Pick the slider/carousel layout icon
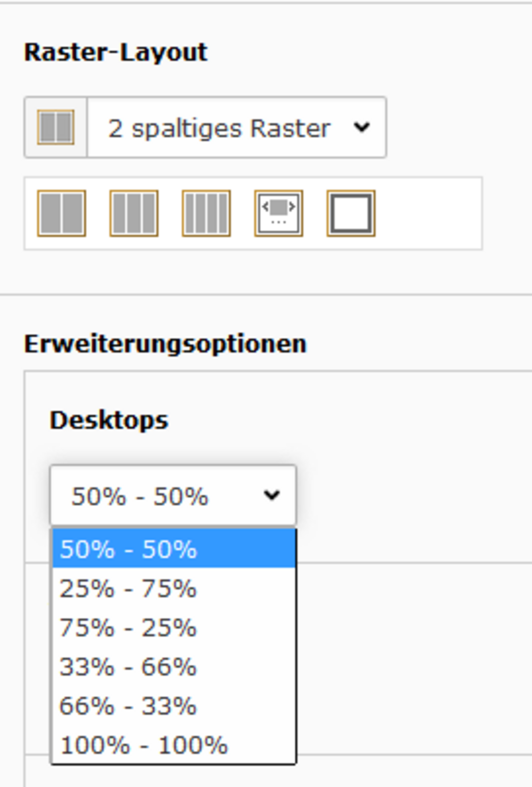Viewport: 532px width, 787px height. click(x=278, y=213)
